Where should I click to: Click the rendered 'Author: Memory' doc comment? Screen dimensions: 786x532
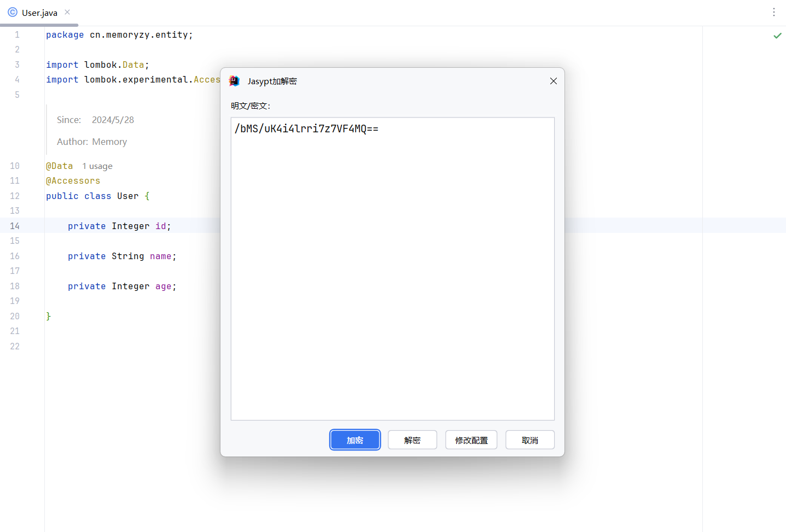tap(92, 142)
